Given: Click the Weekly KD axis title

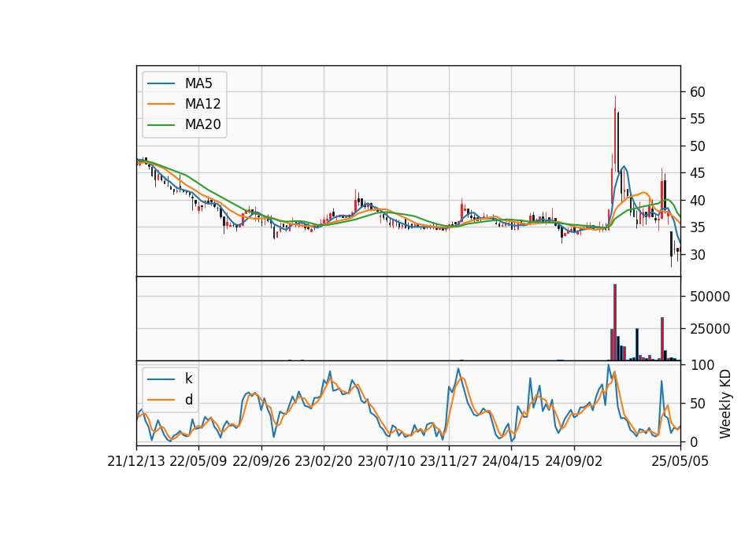Looking at the screenshot, I should (x=725, y=404).
